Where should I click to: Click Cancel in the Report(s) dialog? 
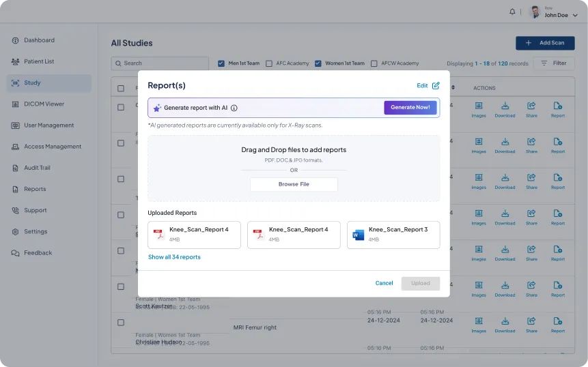tap(384, 283)
